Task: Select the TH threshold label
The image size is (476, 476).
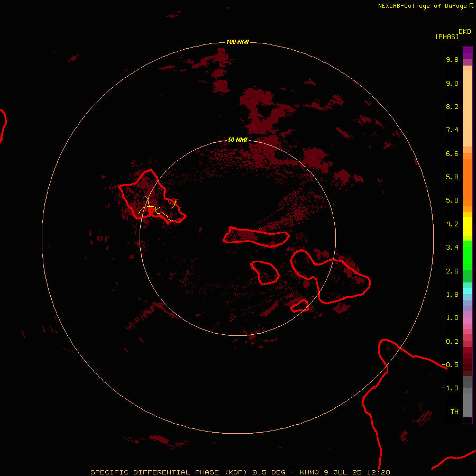Action: [x=454, y=412]
